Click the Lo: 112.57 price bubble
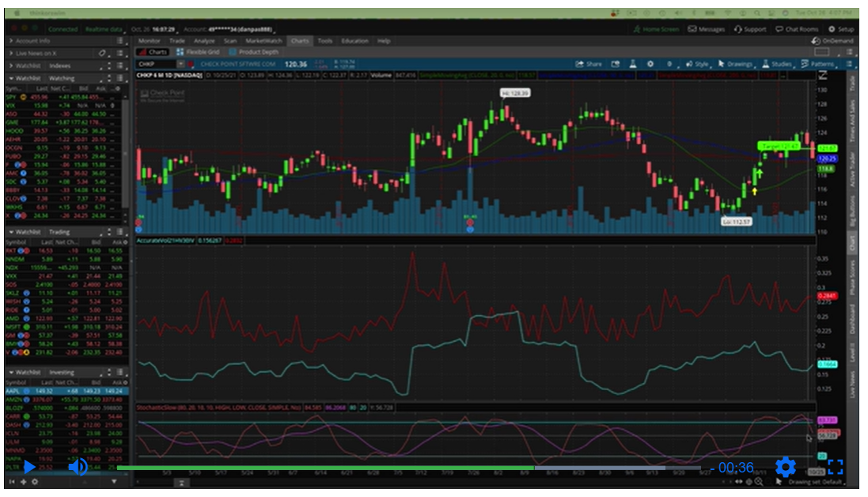Viewport: 868px width, 497px height. [736, 222]
